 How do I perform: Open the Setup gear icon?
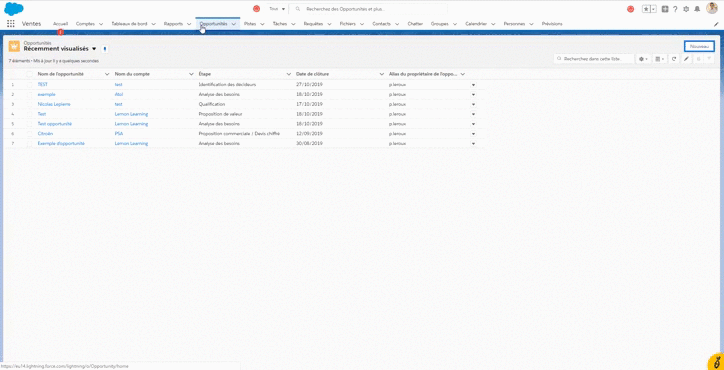click(x=686, y=9)
